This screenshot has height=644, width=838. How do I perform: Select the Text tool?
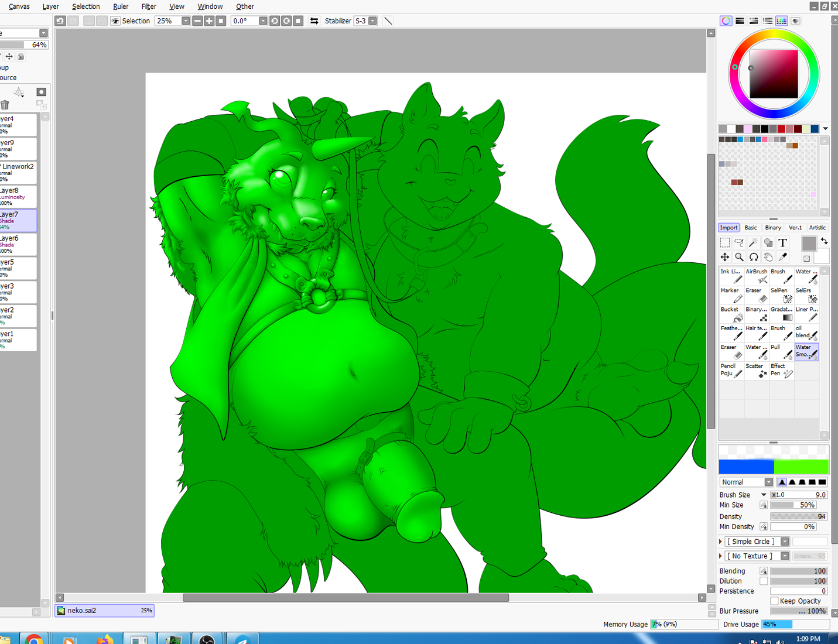(x=782, y=242)
